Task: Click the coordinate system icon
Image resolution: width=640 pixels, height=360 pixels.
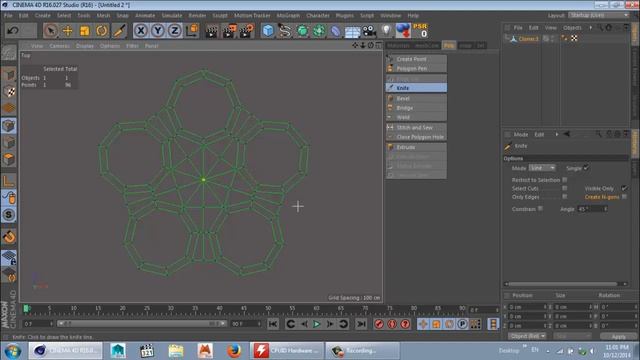Action: pyautogui.click(x=192, y=31)
